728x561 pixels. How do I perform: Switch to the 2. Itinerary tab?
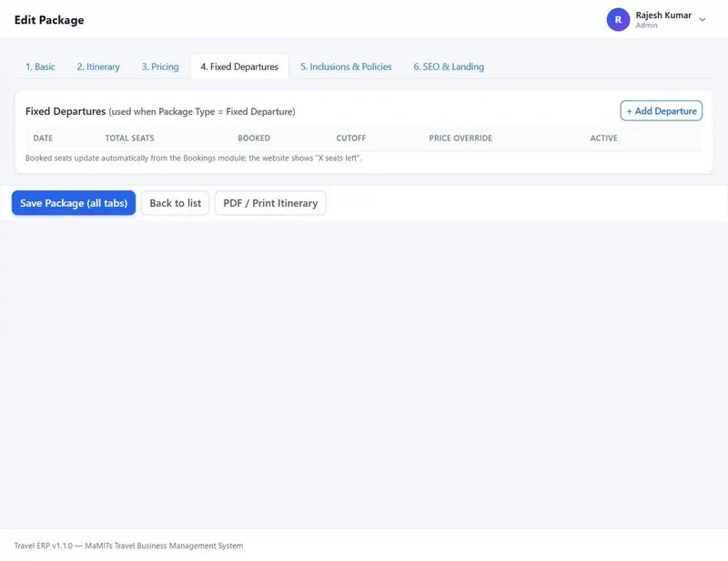(x=98, y=66)
